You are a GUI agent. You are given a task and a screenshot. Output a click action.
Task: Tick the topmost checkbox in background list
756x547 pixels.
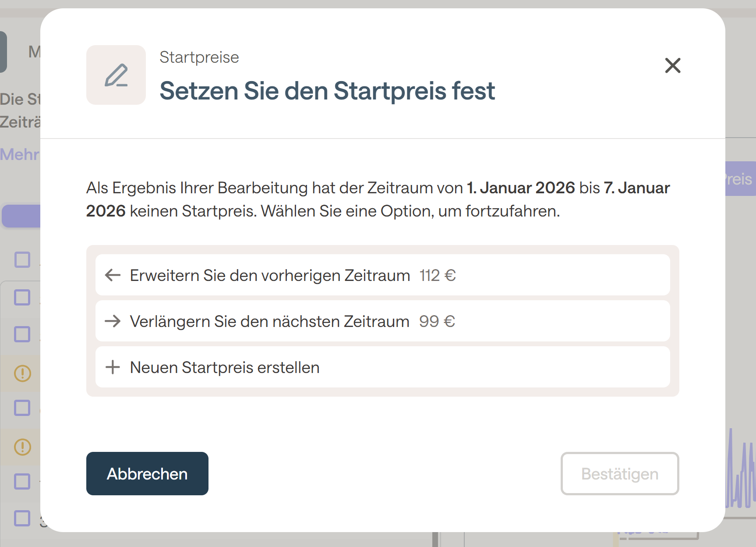tap(22, 259)
